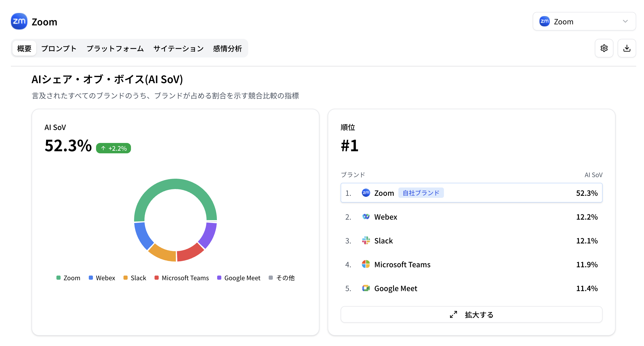Image resolution: width=644 pixels, height=346 pixels.
Task: Click the Zoom logo in header
Action: (x=19, y=21)
